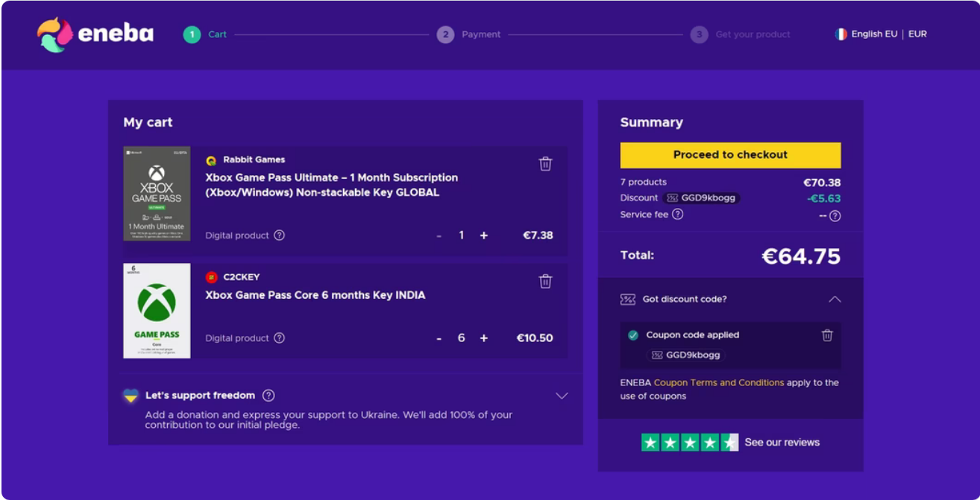Go to step 1 Cart
Viewport: 980px width, 500px height.
[x=205, y=34]
